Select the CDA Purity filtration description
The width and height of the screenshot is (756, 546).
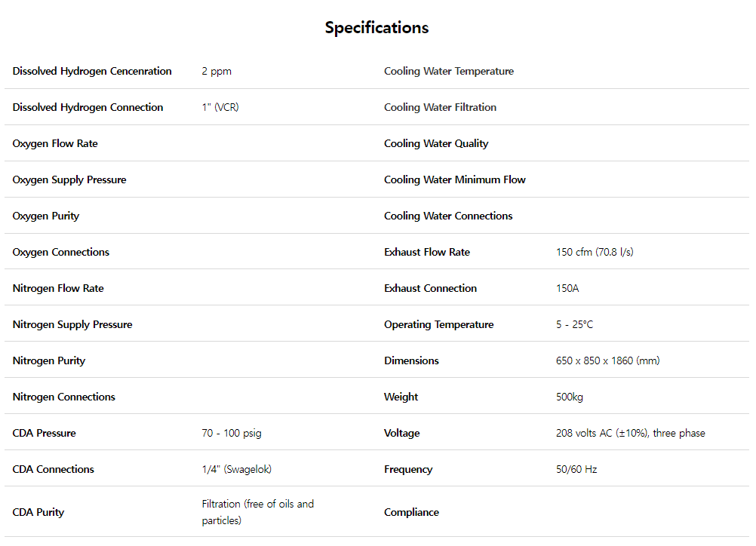[257, 512]
